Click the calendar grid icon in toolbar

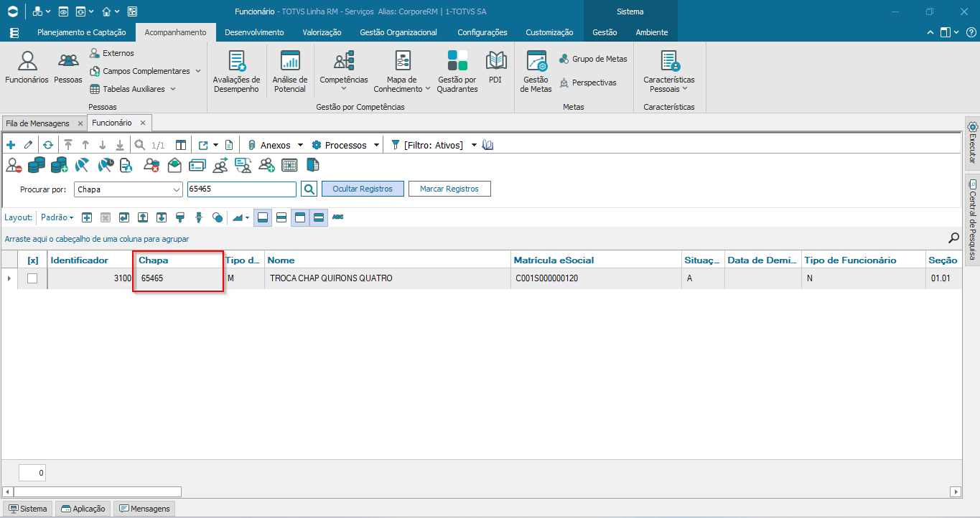point(289,166)
